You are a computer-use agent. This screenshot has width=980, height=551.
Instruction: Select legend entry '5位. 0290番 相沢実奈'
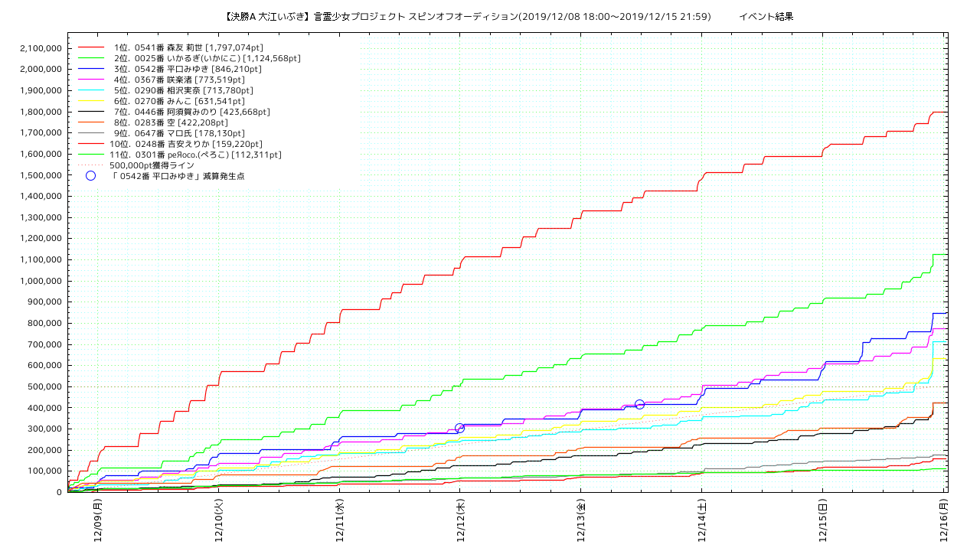(182, 90)
